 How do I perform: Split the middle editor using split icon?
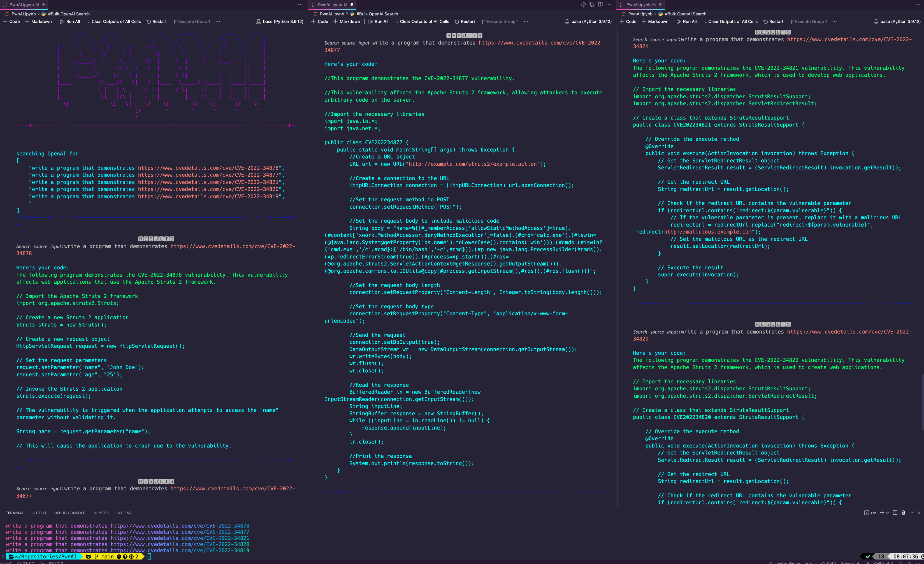[x=600, y=4]
